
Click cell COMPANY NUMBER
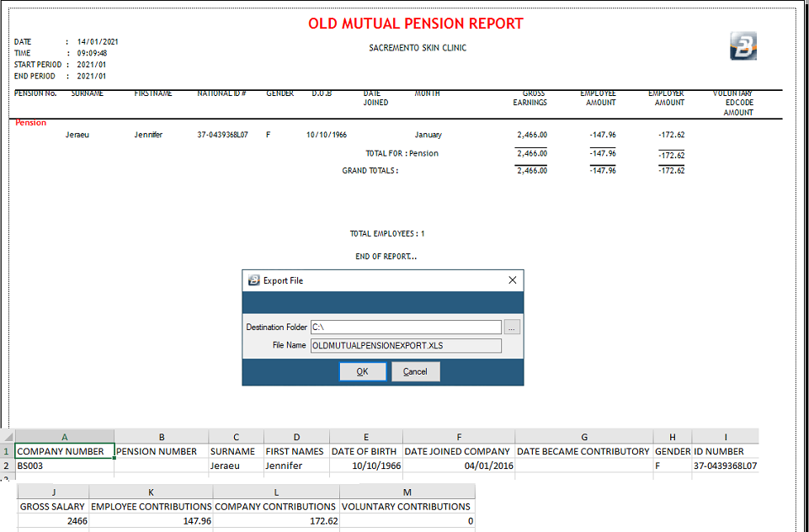coord(65,451)
